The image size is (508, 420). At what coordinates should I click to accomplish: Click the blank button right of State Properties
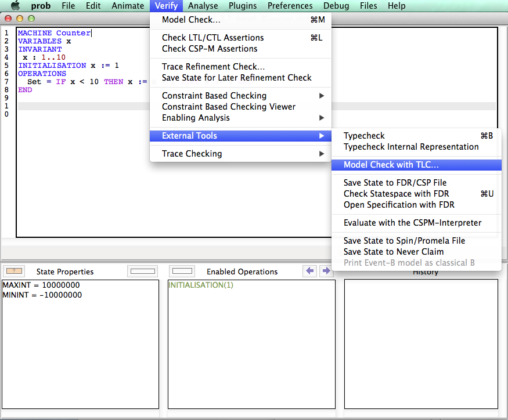click(x=143, y=271)
